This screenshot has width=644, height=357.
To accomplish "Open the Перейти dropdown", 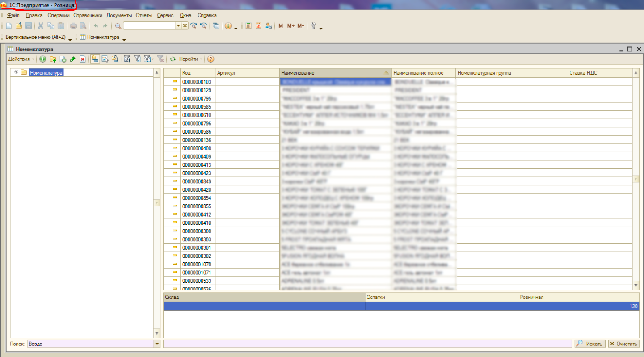I will click(x=190, y=59).
